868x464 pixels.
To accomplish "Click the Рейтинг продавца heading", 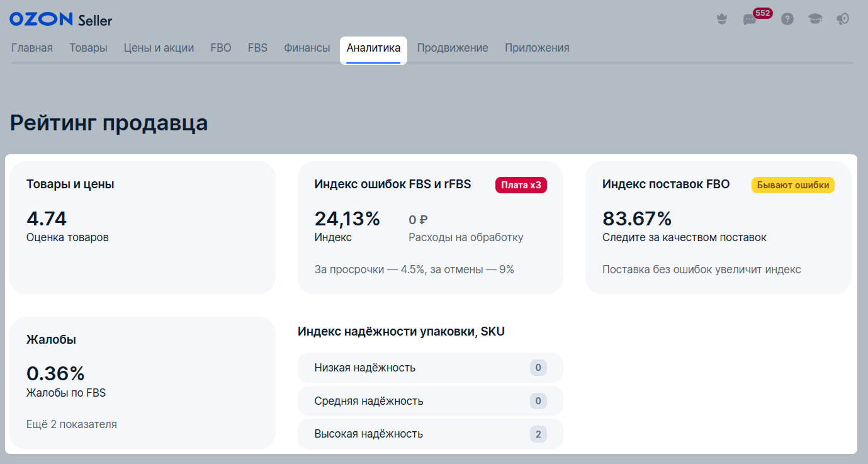I will (x=109, y=123).
